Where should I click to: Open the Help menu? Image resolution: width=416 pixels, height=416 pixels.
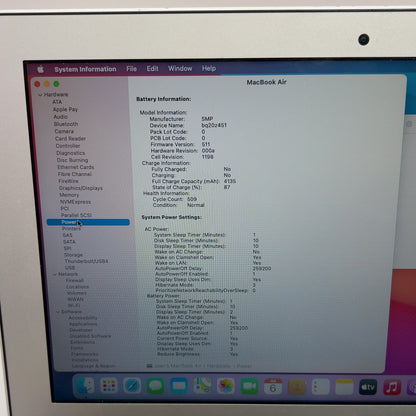[x=209, y=68]
